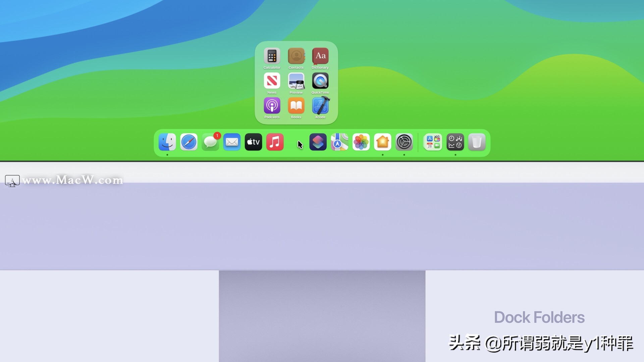Open Calculator from the dock folder
Viewport: 644px width, 362px height.
272,56
